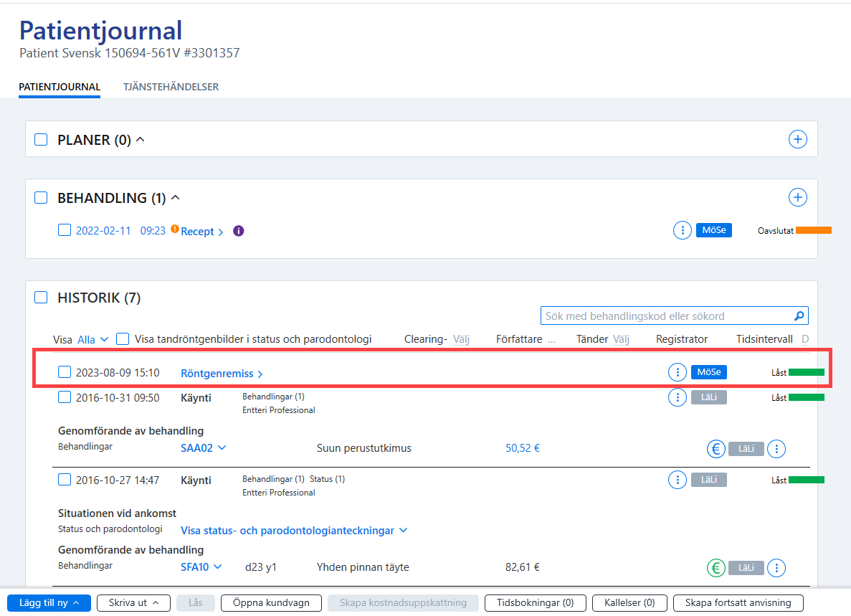The height and width of the screenshot is (616, 851).
Task: Click Öppna kundvagn button
Action: (272, 603)
